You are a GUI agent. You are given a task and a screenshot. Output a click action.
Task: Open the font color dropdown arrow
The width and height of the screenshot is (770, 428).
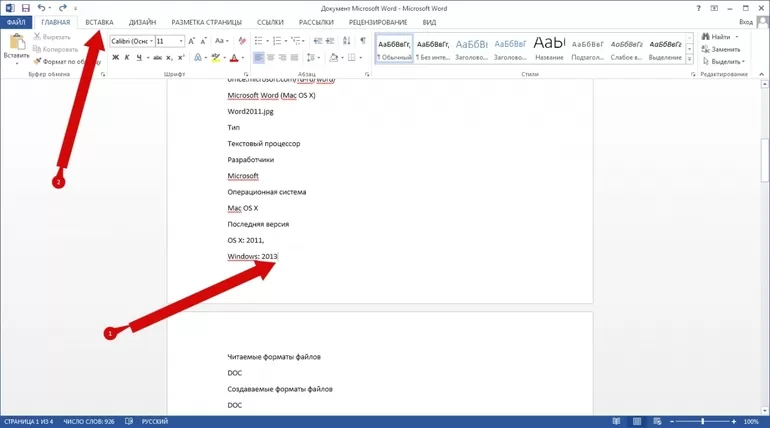[243, 58]
